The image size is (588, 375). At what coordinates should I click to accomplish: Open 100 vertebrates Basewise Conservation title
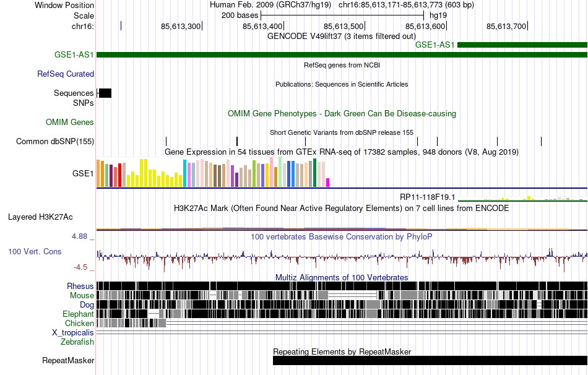tap(342, 236)
